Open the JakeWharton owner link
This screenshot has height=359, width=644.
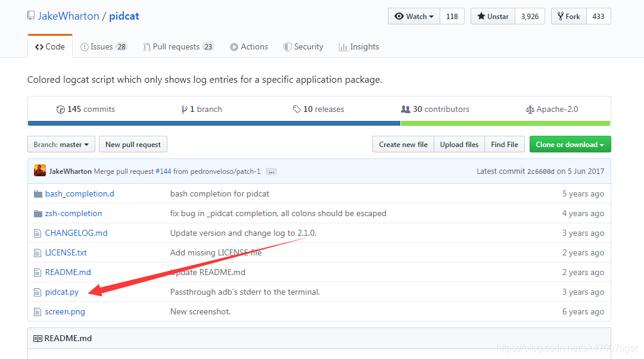coord(69,16)
